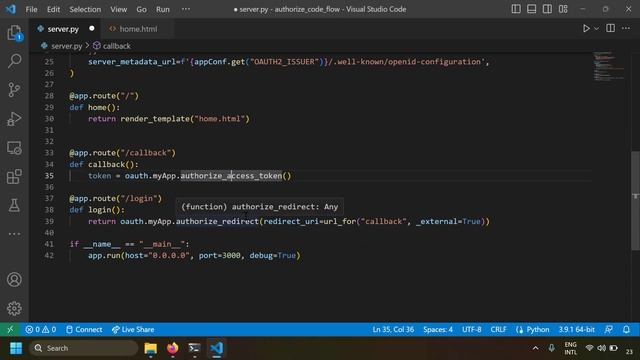Open the Customize Layout icon
Viewport: 640px width, 360px height.
pos(563,9)
